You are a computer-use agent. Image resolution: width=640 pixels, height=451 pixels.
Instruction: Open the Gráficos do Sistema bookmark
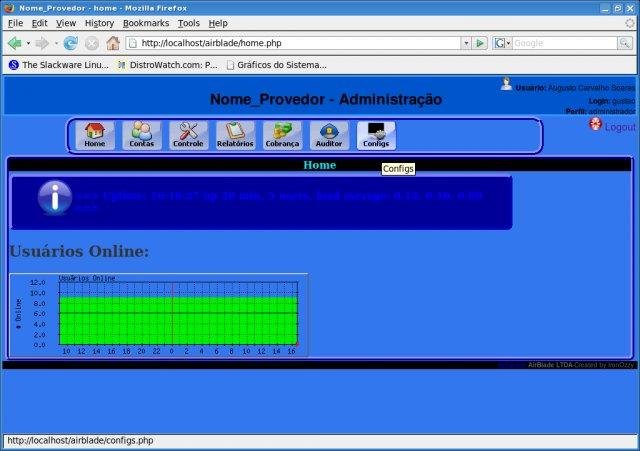277,65
